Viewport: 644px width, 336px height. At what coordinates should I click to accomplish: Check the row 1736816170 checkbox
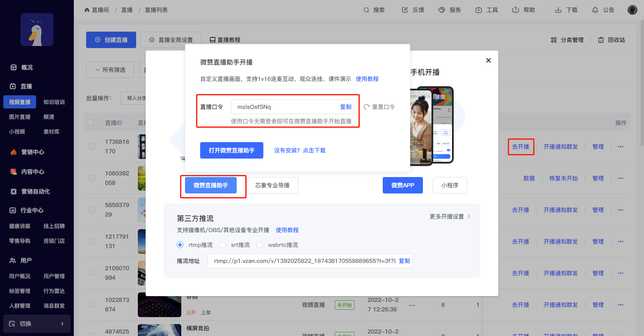[x=92, y=146]
